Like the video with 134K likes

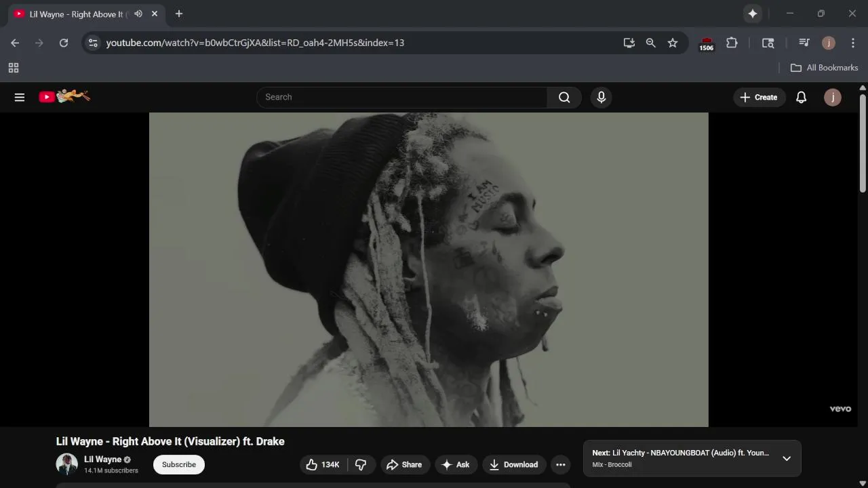point(323,464)
